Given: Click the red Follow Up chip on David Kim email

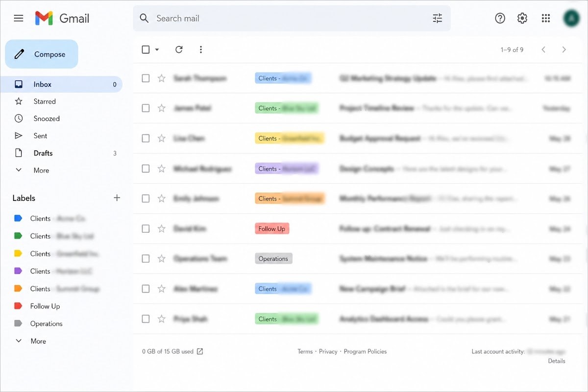Looking at the screenshot, I should 272,229.
